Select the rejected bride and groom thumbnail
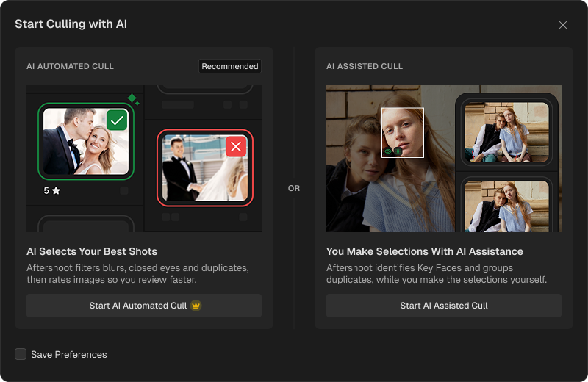The height and width of the screenshot is (382, 588). pos(205,167)
